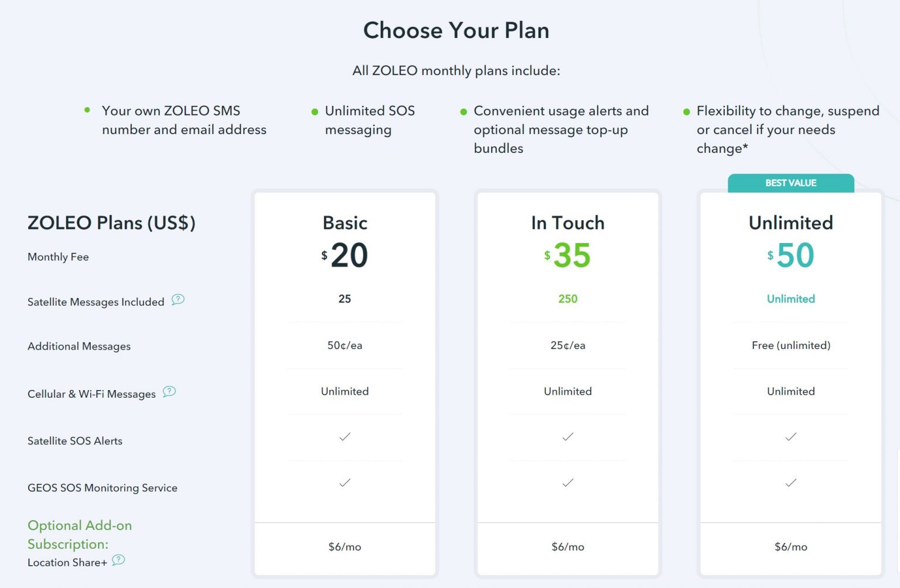Click the green 250 messages value
900x588 pixels.
click(568, 299)
